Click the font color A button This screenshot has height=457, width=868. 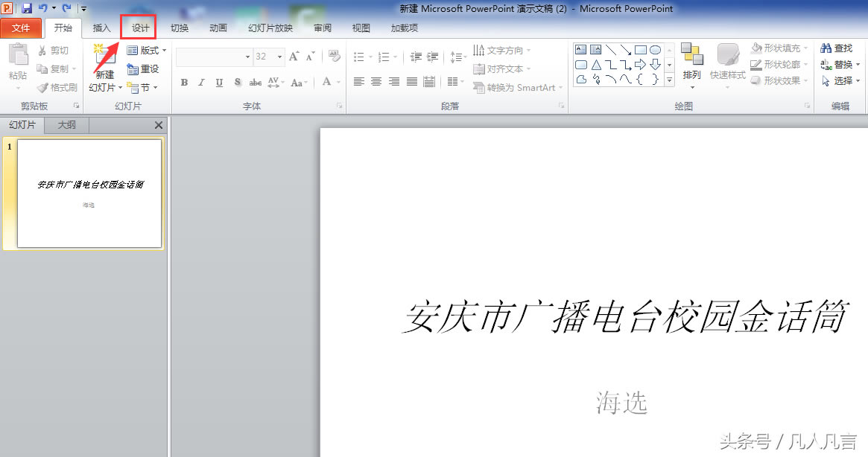click(327, 82)
